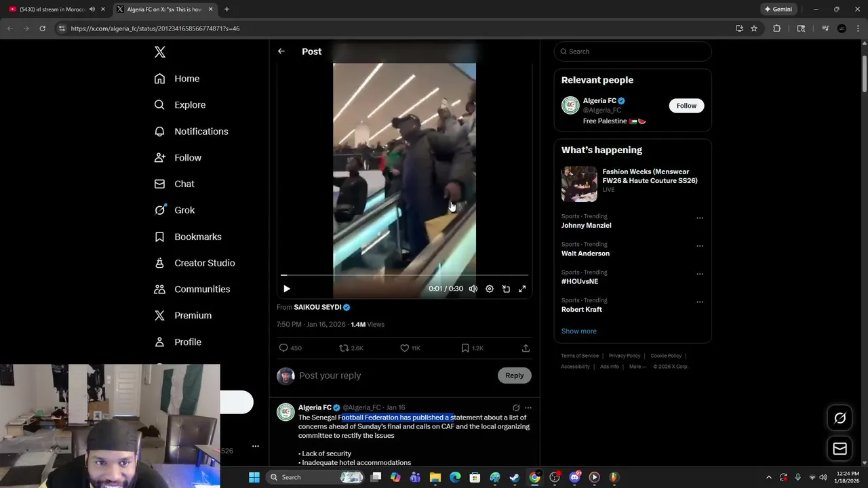Click the Grok icon on Algeria FC reply
This screenshot has height=488, width=868.
516,408
